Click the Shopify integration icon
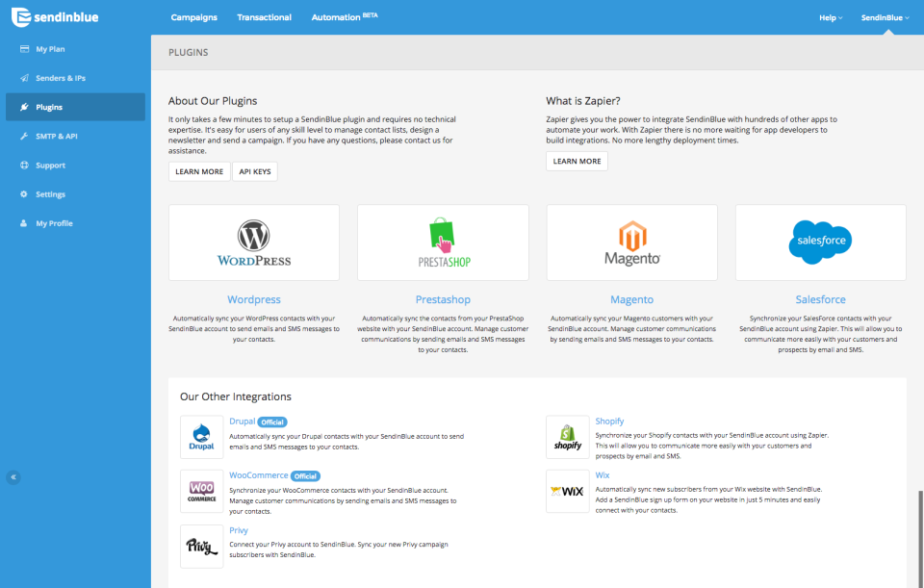Image resolution: width=924 pixels, height=588 pixels. 567,438
